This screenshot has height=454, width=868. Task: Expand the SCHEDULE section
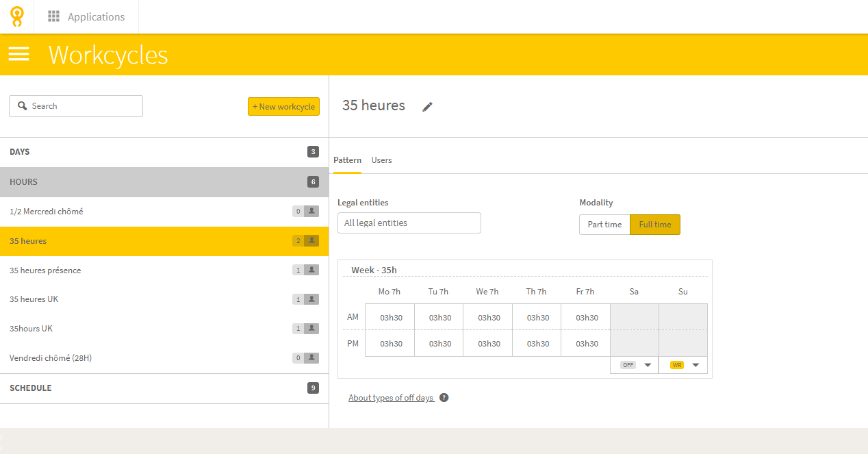click(x=164, y=388)
